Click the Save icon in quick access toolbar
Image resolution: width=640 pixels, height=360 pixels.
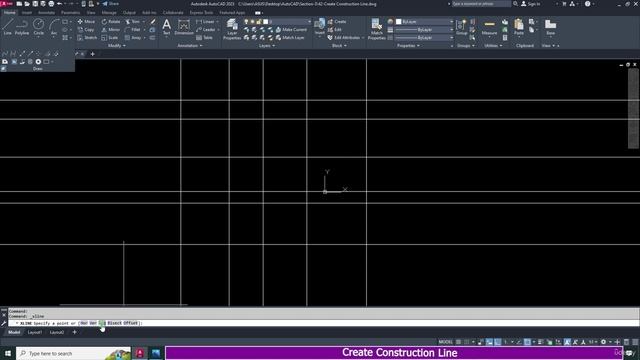pyautogui.click(x=35, y=4)
